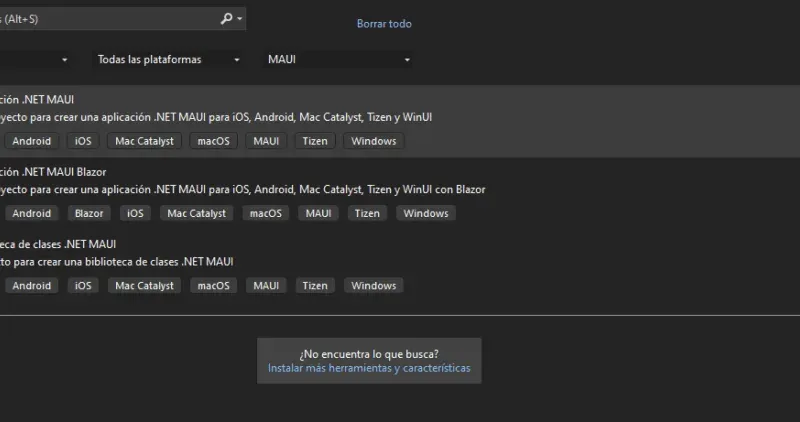
Task: Select the .NET MAUI Blazor template title
Action: click(53, 172)
